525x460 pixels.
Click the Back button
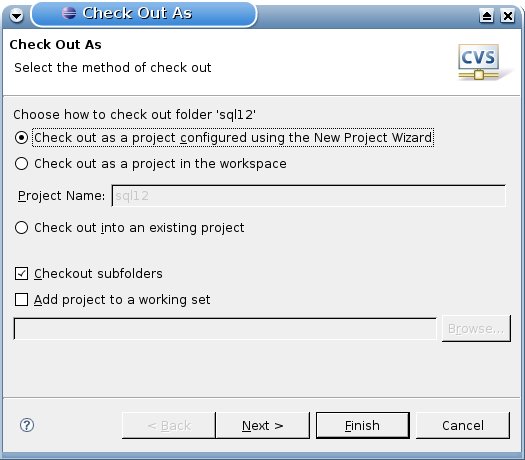[x=169, y=426]
